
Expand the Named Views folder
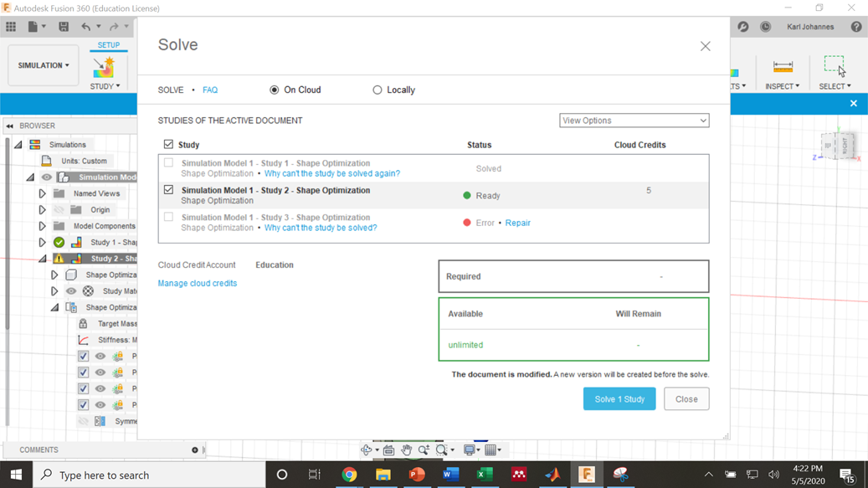42,193
